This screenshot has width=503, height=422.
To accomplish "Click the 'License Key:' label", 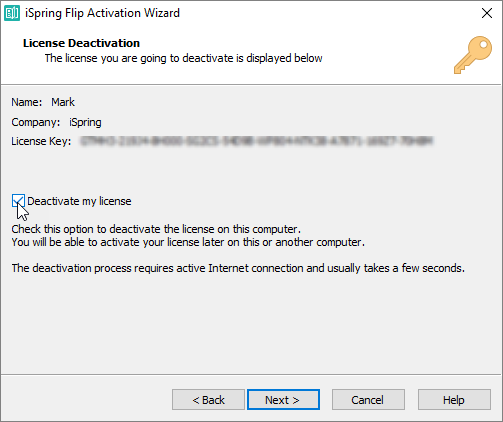I will [x=41, y=141].
